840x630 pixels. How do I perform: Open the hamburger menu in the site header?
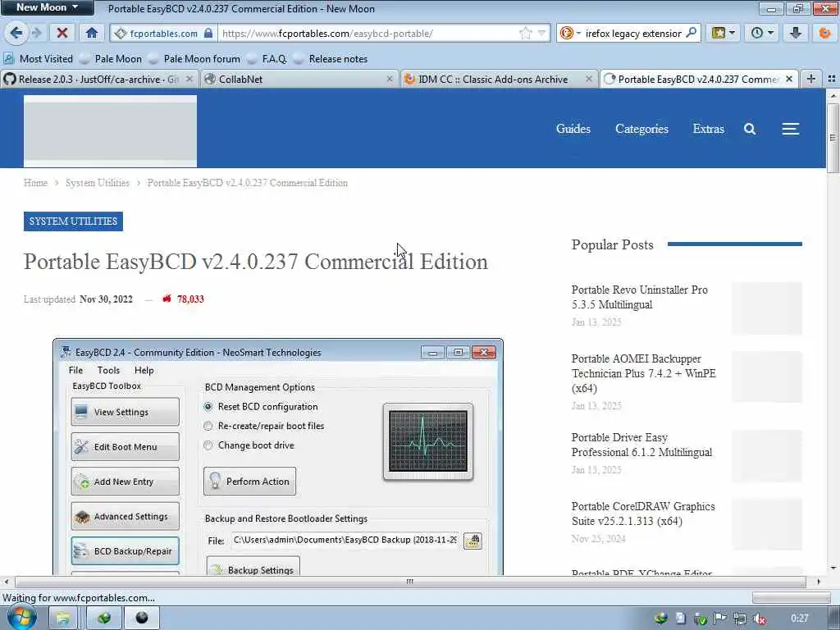coord(790,129)
